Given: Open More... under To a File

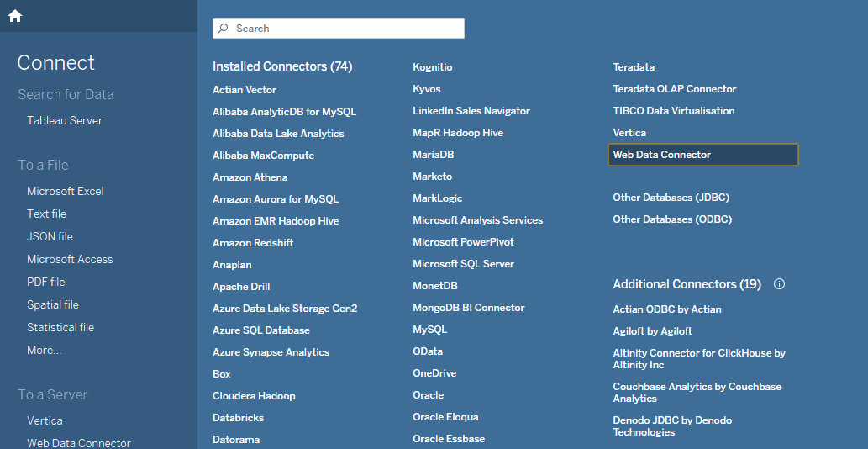Looking at the screenshot, I should [44, 350].
